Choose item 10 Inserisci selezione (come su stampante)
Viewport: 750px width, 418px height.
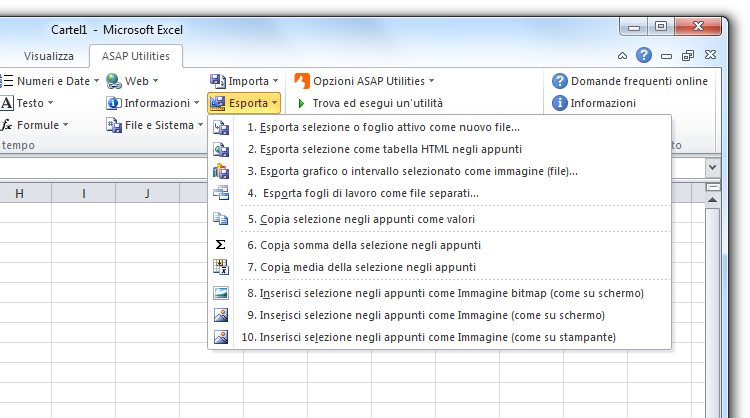click(x=440, y=337)
